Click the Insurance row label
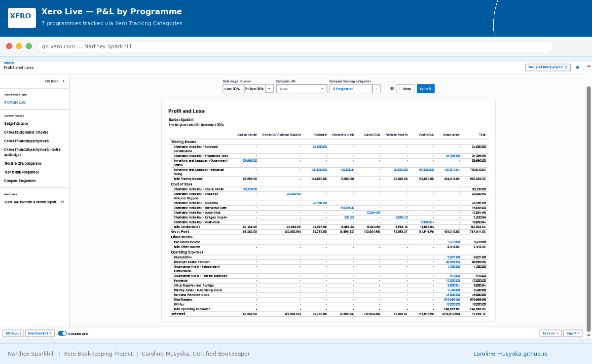This screenshot has height=364, width=592. pyautogui.click(x=181, y=281)
